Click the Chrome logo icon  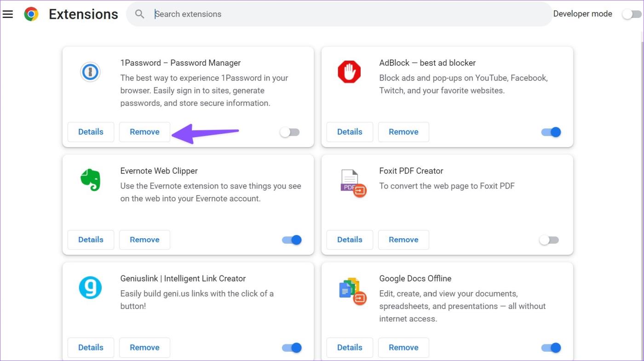(31, 14)
